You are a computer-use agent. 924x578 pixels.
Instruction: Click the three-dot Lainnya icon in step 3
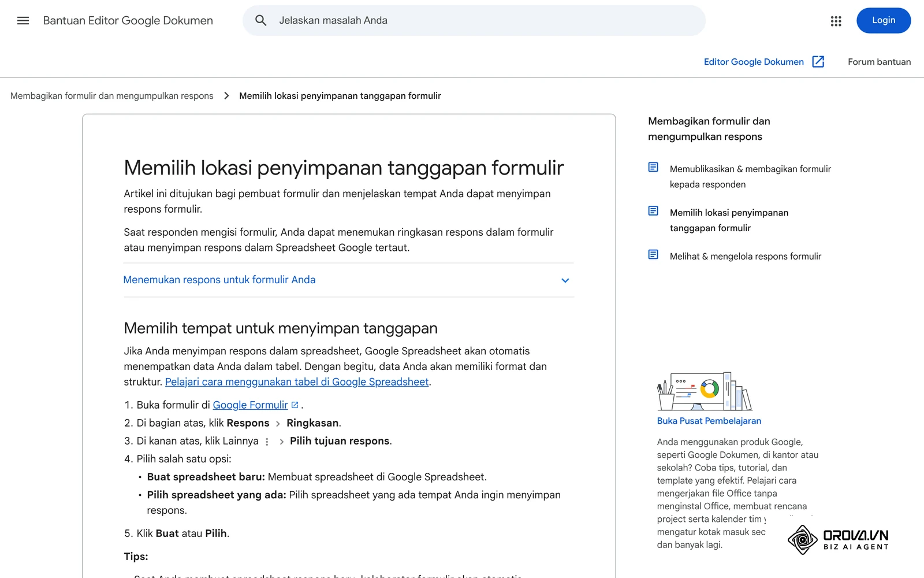coord(267,442)
